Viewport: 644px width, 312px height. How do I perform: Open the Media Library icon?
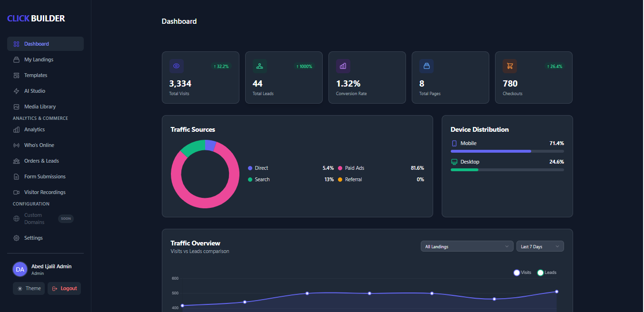(16, 106)
